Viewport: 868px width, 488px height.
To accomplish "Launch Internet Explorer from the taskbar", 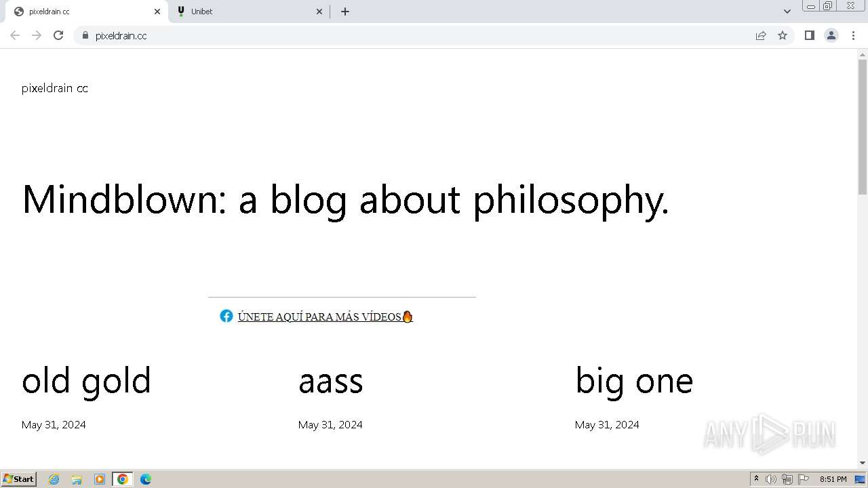I will click(54, 479).
